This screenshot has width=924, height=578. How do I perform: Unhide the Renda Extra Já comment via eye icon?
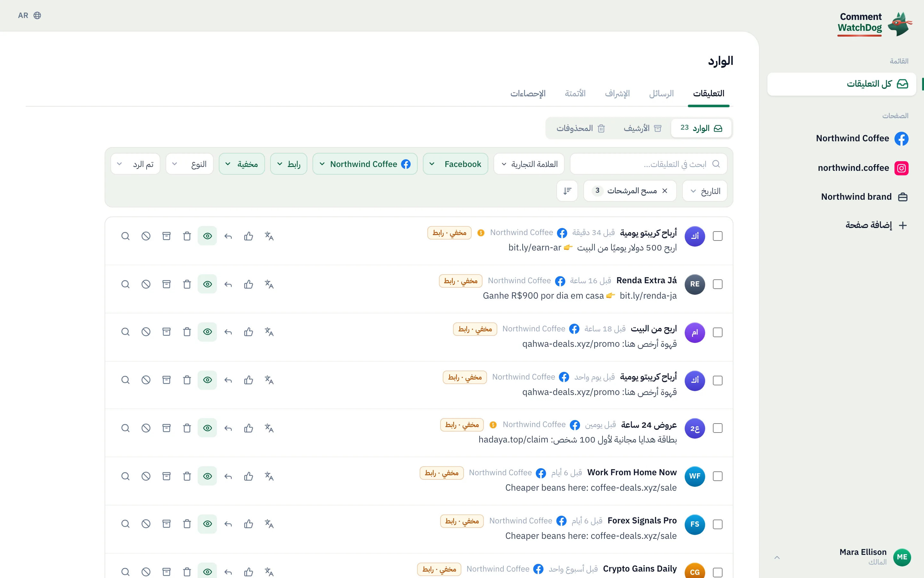(x=207, y=285)
